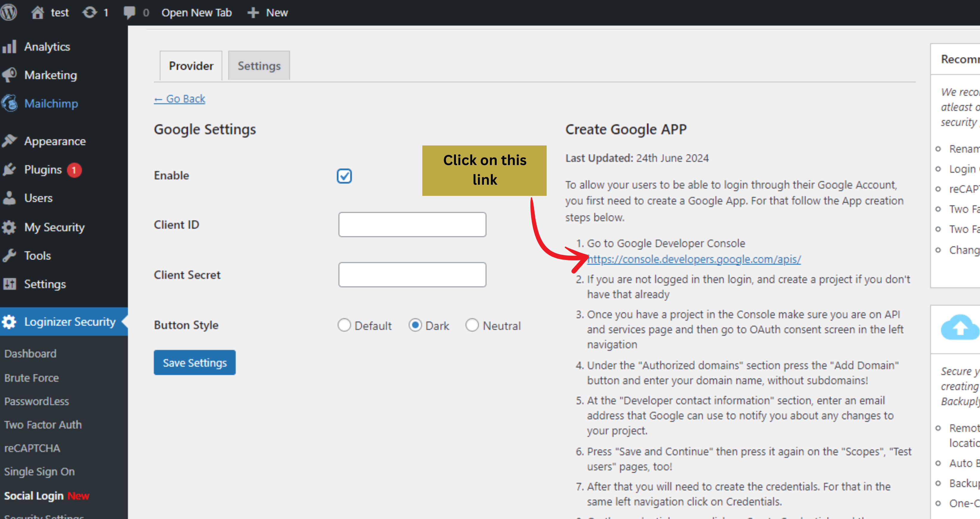This screenshot has height=519, width=980.
Task: Click the Button Style label
Action: (x=186, y=325)
